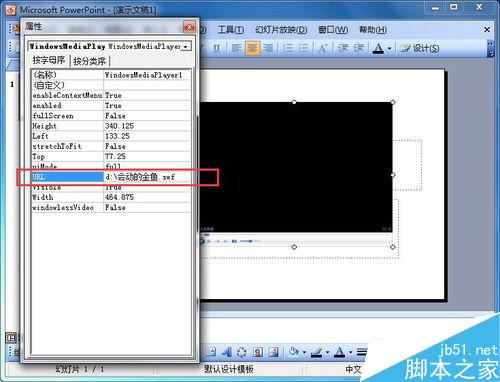Close the 属性 properties window
This screenshot has height=382, width=500.
(189, 27)
